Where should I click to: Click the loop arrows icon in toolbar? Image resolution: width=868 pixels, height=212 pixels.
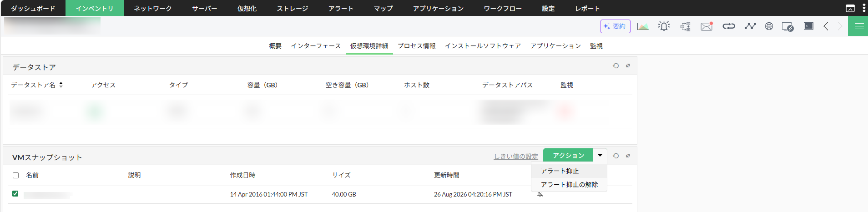point(729,26)
